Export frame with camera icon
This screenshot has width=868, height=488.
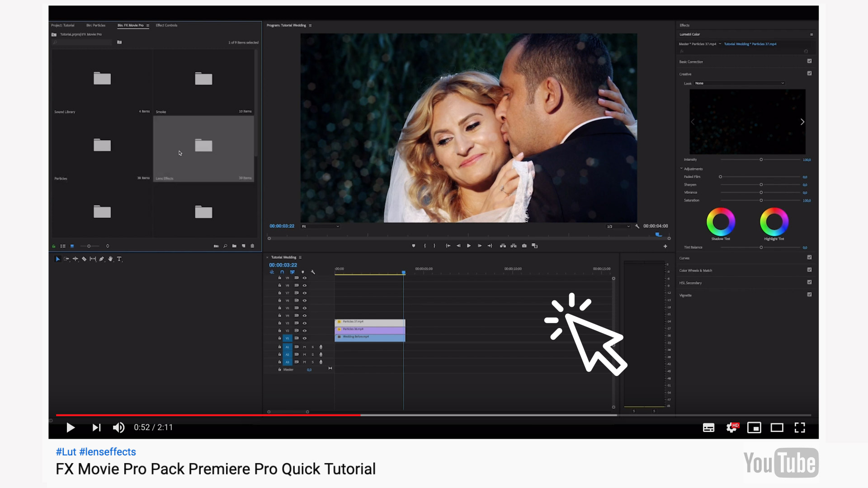coord(524,246)
